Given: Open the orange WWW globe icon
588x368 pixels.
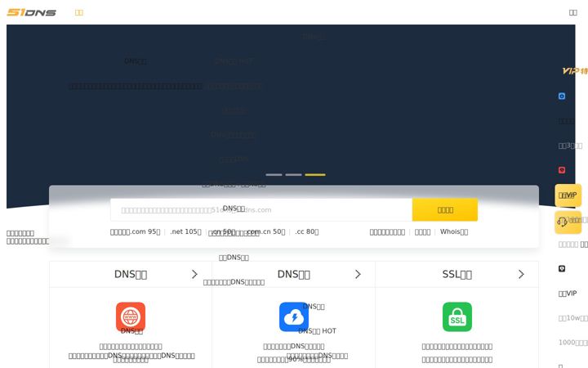Looking at the screenshot, I should pos(131,316).
